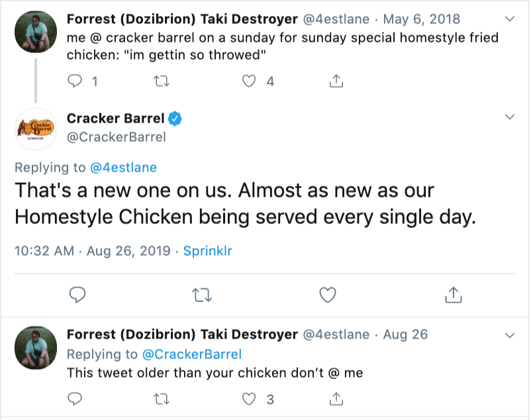This screenshot has height=420, width=531.
Task: Click the Sprinklr source link
Action: tap(207, 251)
